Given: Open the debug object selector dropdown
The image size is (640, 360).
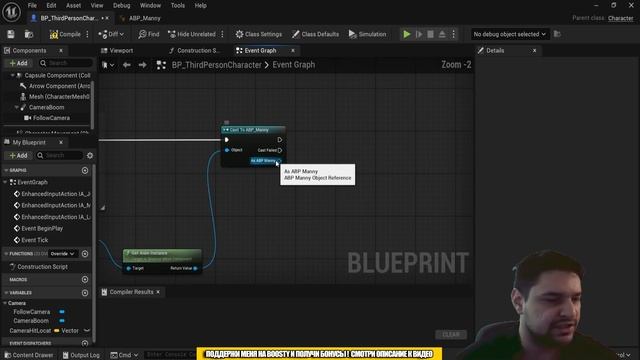Looking at the screenshot, I should click(x=509, y=34).
